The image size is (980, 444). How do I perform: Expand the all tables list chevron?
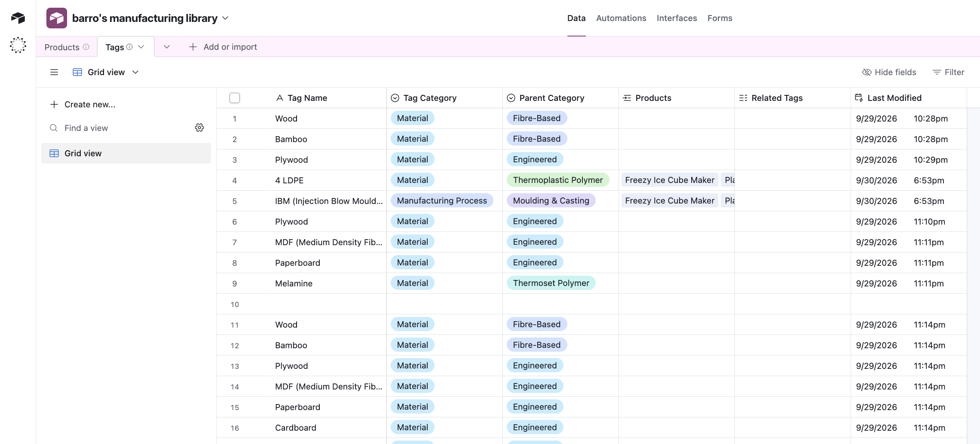click(167, 47)
